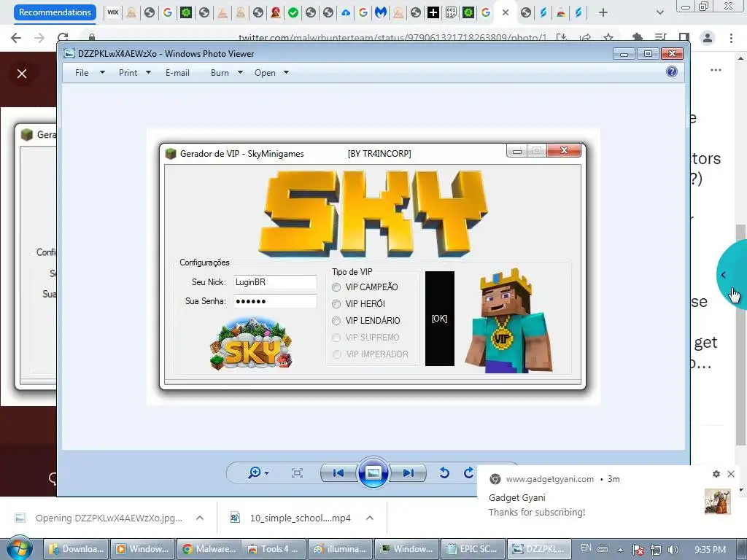This screenshot has width=747, height=560.
Task: Click E-mail in Photo Viewer toolbar
Action: point(177,73)
